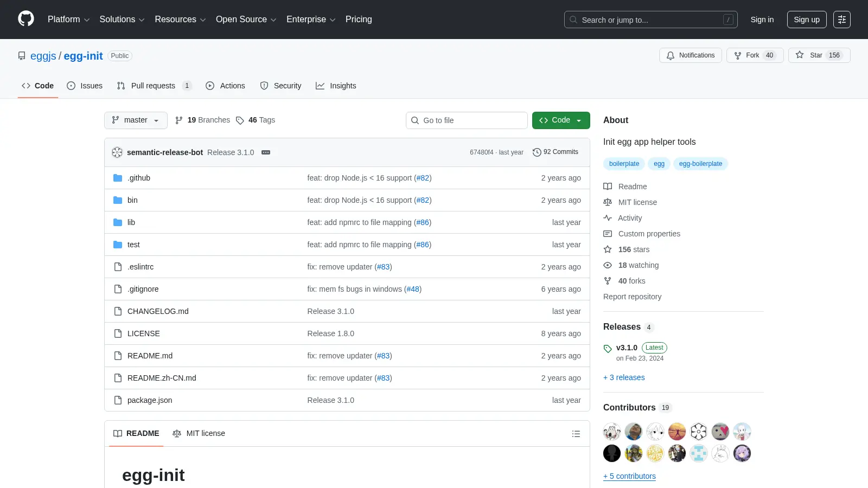Click the egg-boilerplate topic tag
The image size is (868, 488).
tap(700, 164)
